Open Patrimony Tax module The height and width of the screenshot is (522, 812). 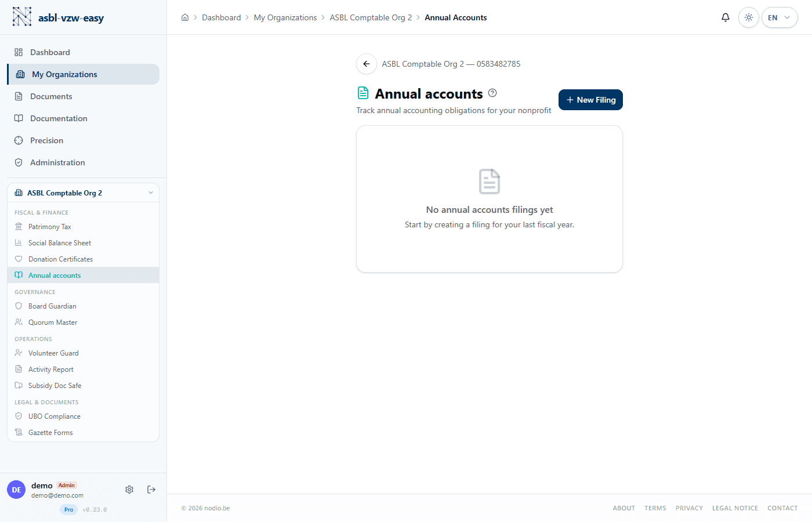[84, 227]
